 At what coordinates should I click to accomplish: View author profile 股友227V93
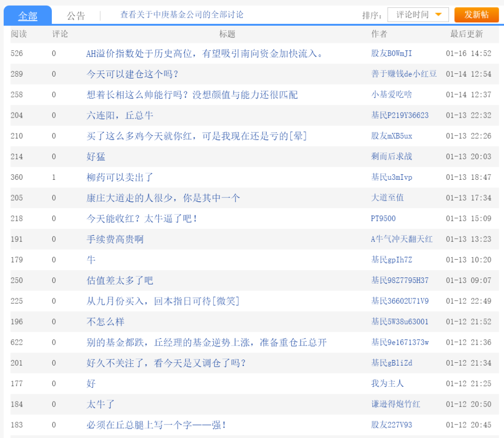click(392, 424)
